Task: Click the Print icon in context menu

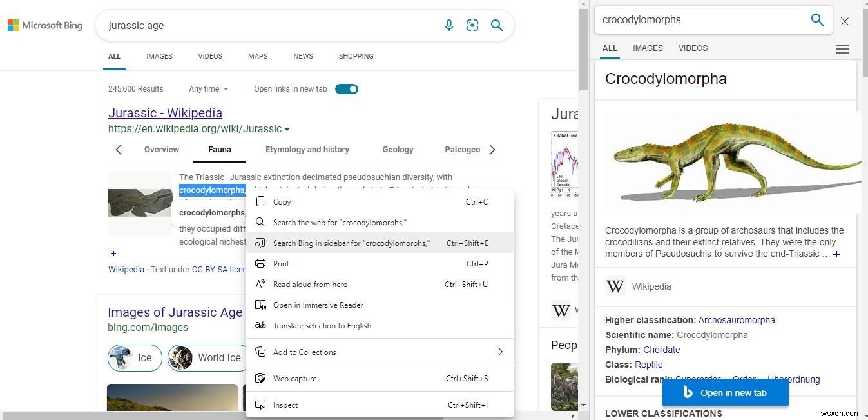Action: pyautogui.click(x=260, y=264)
